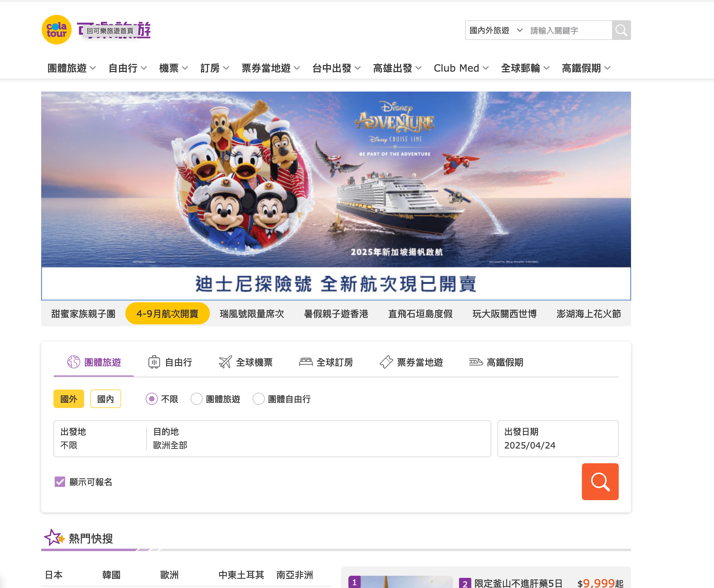Click the rank 1 tour thumbnail
The image size is (714, 588).
pyautogui.click(x=401, y=582)
